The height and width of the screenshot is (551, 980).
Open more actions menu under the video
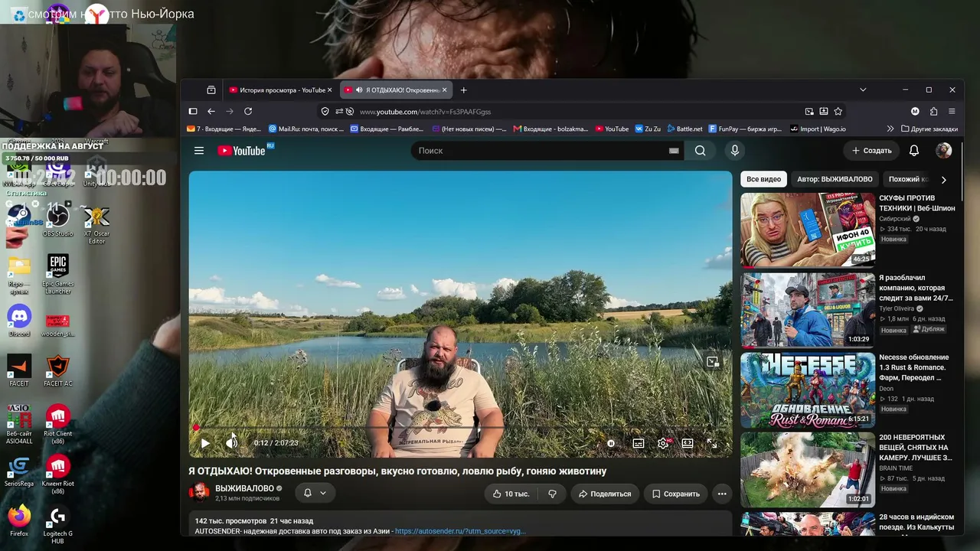coord(722,494)
